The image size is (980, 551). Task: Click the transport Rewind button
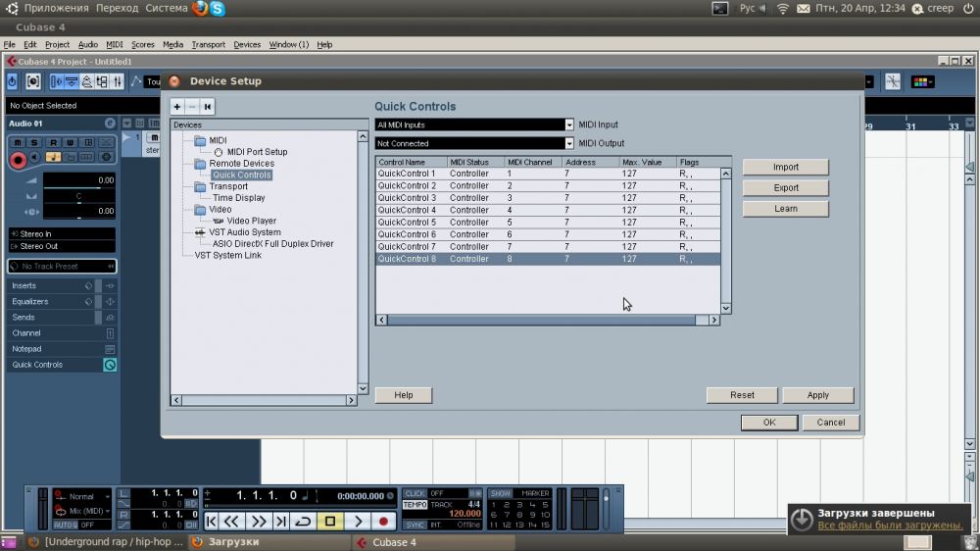[x=231, y=521]
